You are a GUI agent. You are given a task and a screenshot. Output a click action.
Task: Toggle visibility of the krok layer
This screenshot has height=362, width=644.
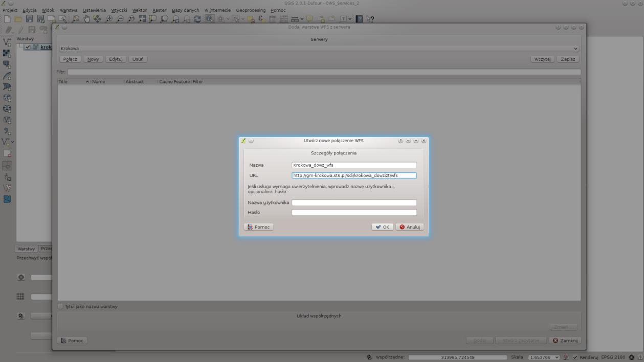(28, 47)
